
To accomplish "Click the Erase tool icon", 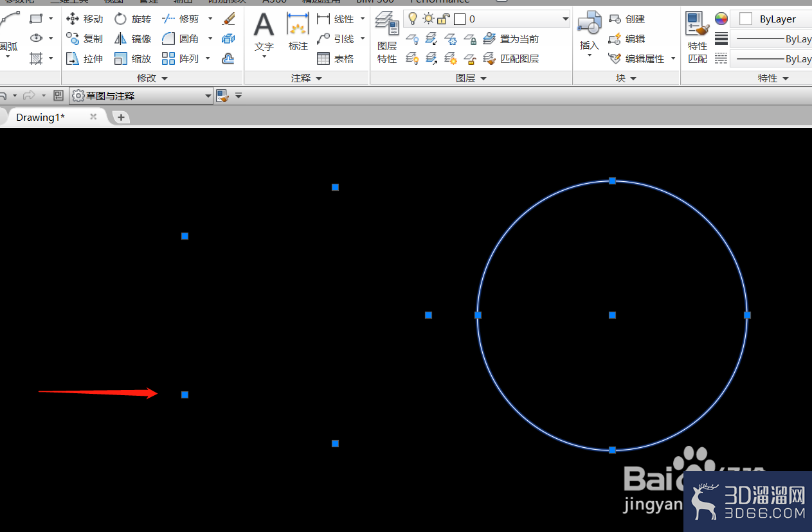I will point(228,19).
